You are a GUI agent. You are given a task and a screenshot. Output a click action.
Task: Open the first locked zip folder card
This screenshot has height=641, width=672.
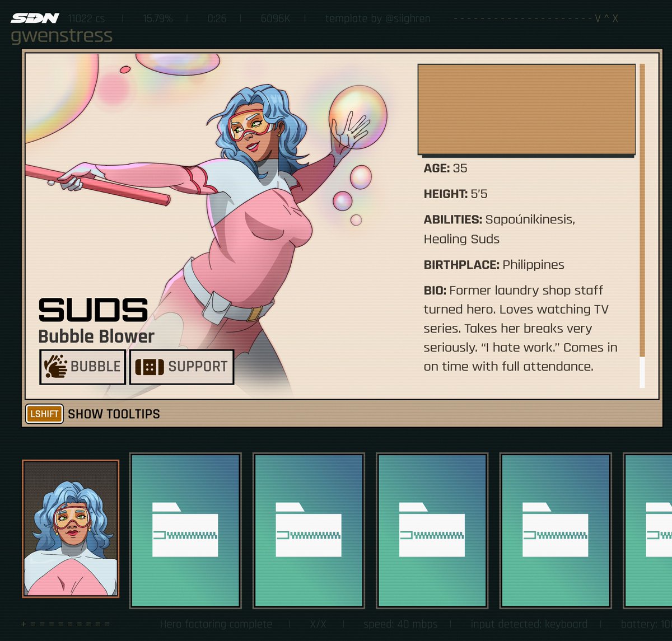pos(185,530)
